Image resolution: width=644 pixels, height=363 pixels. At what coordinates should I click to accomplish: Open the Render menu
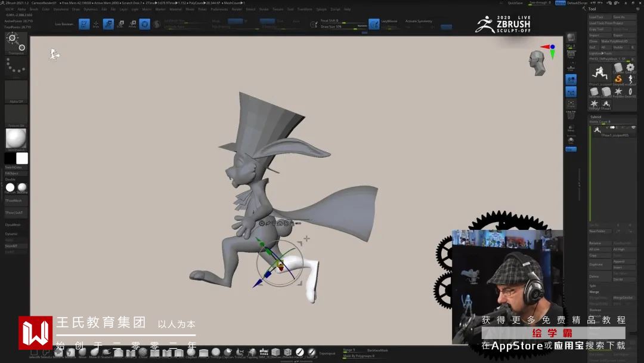point(237,9)
